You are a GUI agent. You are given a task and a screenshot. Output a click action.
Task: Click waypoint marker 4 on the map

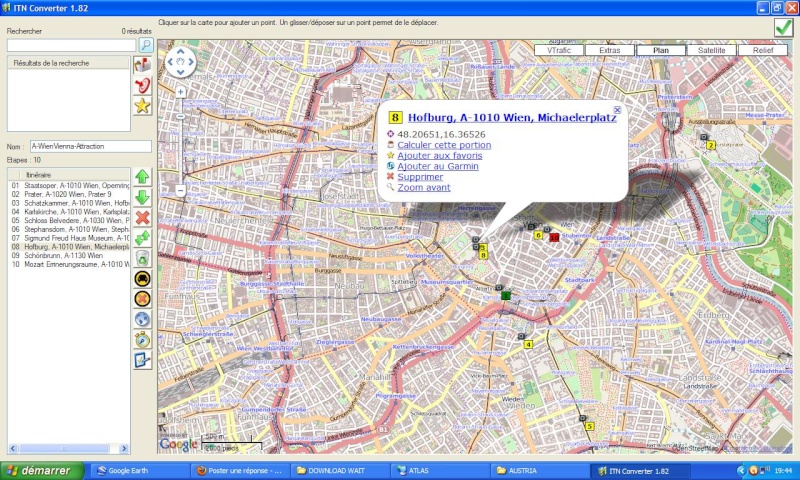tap(528, 344)
